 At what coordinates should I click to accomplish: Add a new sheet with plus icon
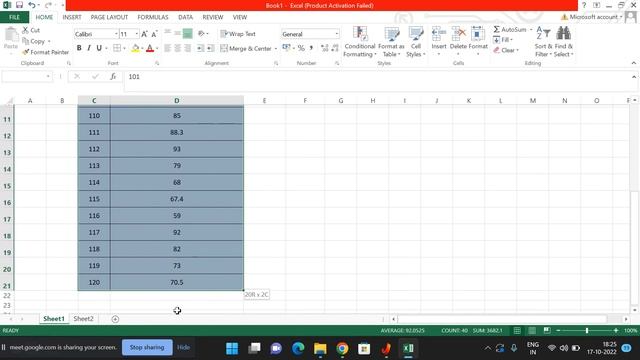click(115, 319)
